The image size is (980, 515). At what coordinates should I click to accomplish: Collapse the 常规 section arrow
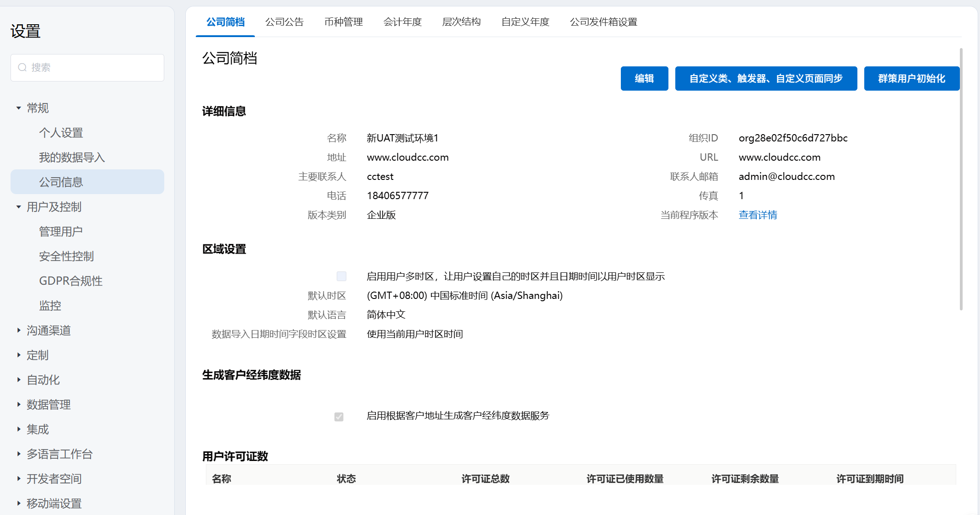coord(19,108)
